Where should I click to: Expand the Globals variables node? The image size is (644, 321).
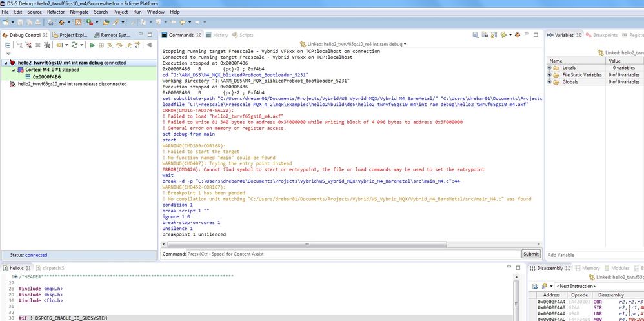coord(549,82)
